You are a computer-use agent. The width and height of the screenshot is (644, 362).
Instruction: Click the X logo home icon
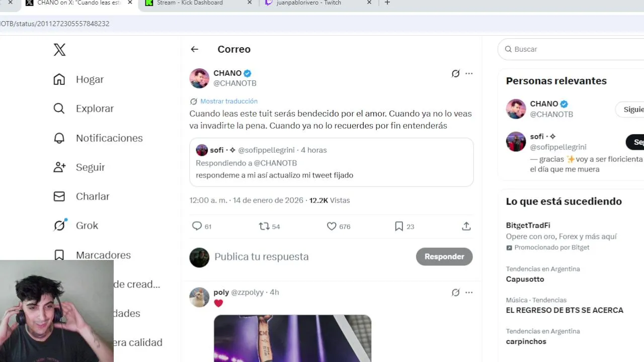tap(59, 49)
